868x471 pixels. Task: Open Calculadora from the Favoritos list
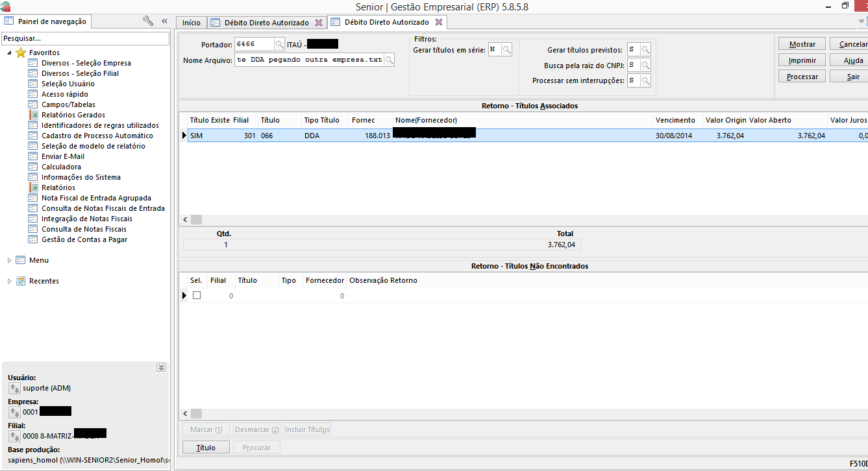coord(61,167)
